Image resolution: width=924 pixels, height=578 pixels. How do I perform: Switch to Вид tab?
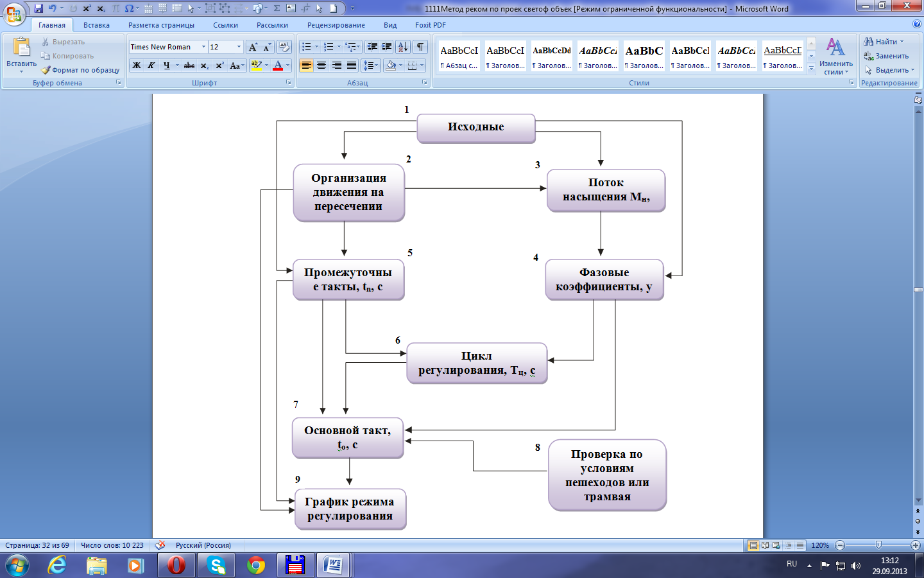pyautogui.click(x=390, y=25)
